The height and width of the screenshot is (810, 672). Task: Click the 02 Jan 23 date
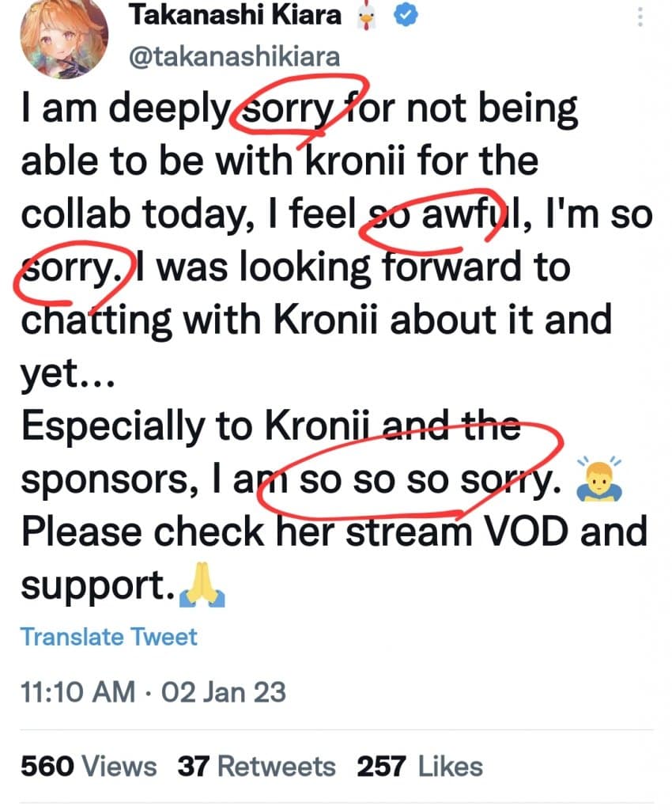tap(223, 693)
